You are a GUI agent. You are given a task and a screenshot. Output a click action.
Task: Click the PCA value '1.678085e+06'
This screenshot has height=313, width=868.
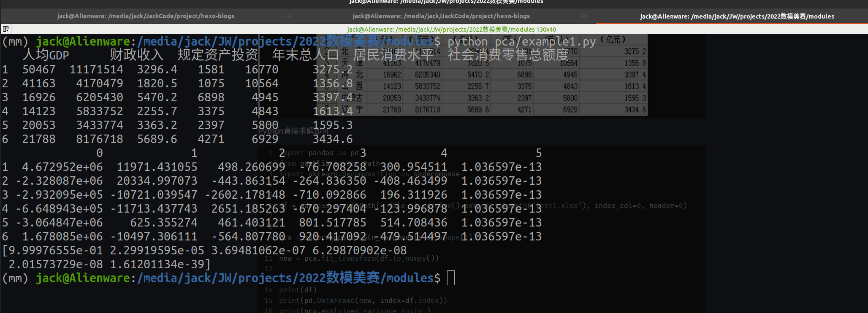point(62,236)
